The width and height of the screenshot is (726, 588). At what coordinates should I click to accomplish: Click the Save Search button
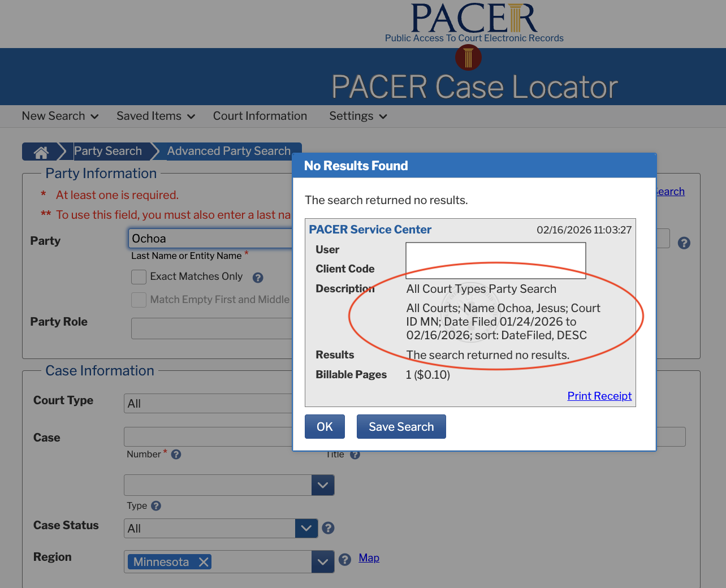[401, 427]
